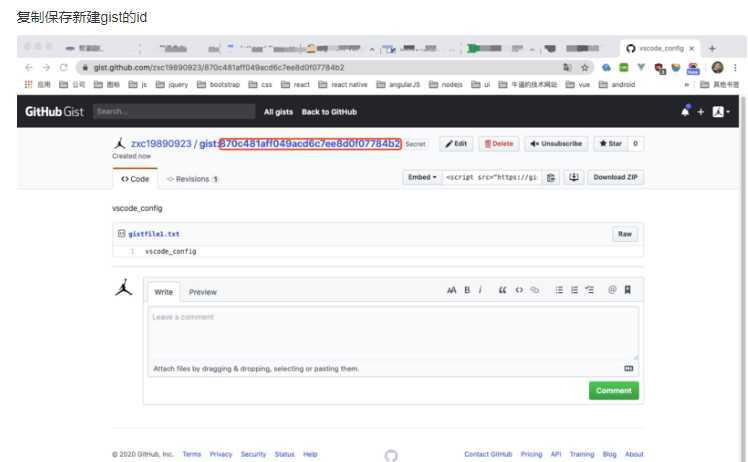The image size is (748, 462).
Task: Submit with the green Comment button
Action: tap(613, 390)
